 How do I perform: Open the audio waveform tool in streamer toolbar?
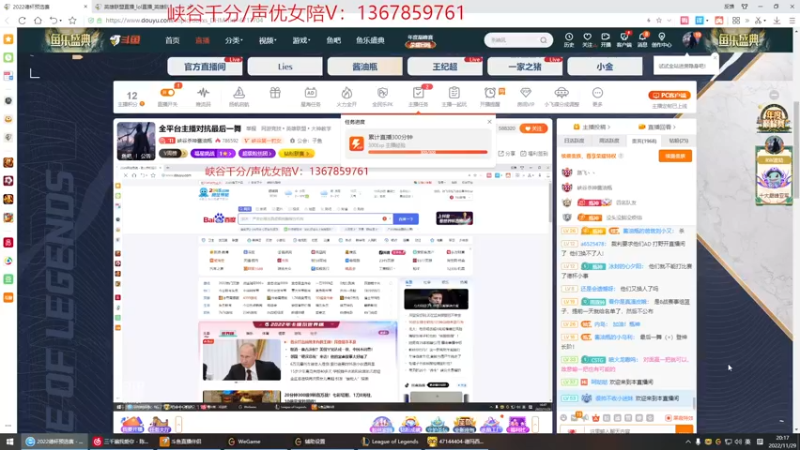pos(203,93)
